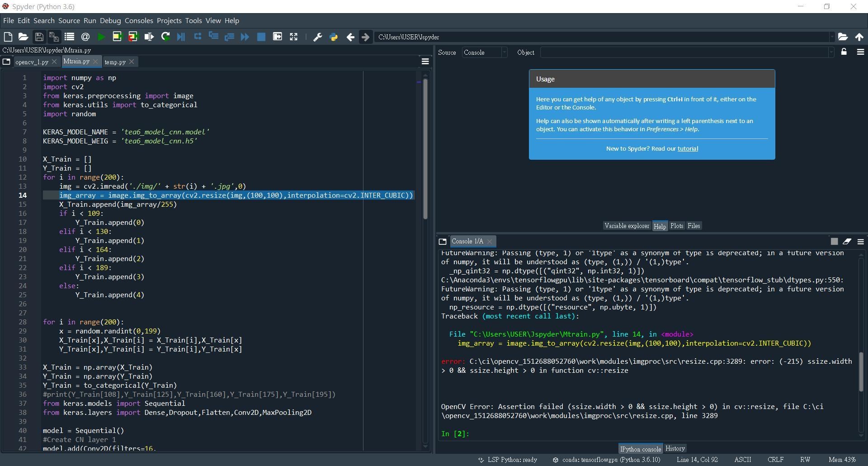This screenshot has height=466, width=868.
Task: Expand the working directory path dropdown
Action: coord(831,37)
